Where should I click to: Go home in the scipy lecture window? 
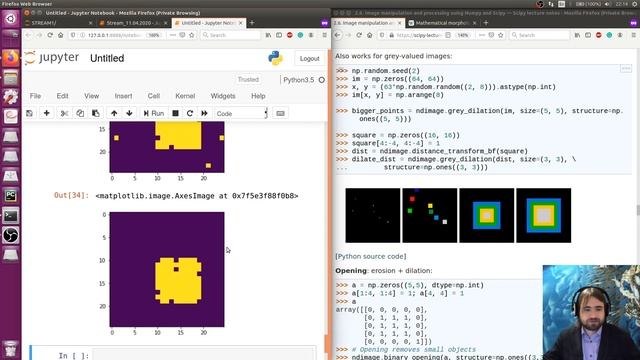369,35
